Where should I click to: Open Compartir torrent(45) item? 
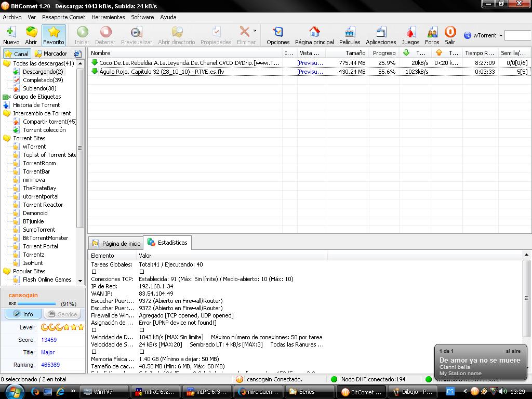pos(49,122)
